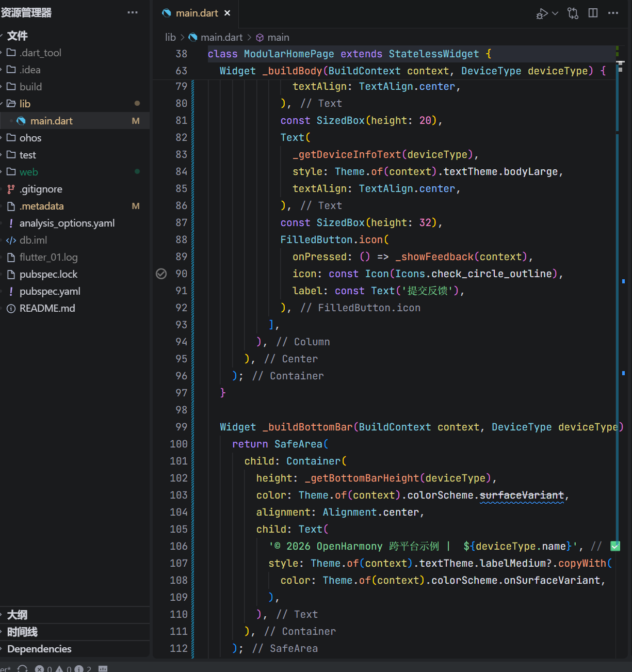Image resolution: width=632 pixels, height=672 pixels.
Task: Click FilledButton.icon on line 88
Action: (332, 239)
